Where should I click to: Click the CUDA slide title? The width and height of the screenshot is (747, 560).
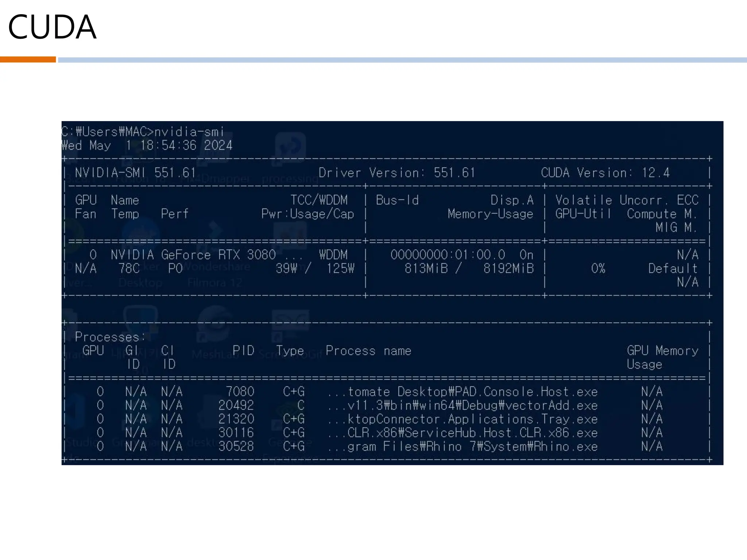pos(52,27)
